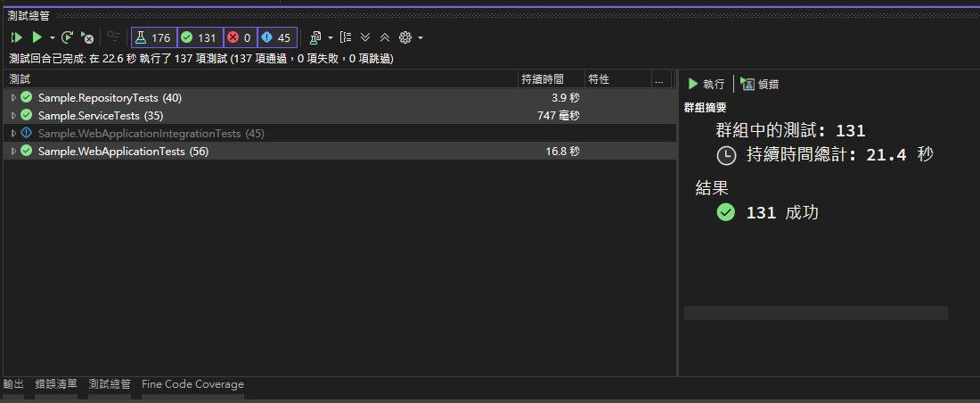Toggle the total tests filter showing 176

pos(152,37)
